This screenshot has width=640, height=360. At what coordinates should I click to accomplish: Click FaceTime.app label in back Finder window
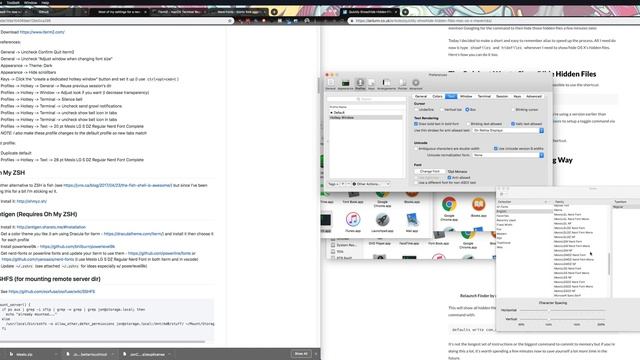[x=409, y=243]
